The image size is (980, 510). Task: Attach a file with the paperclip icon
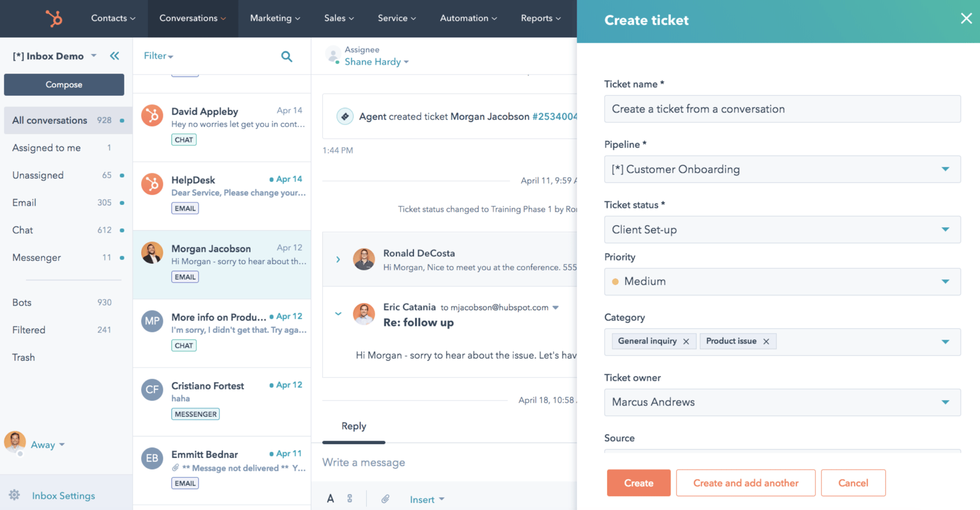(386, 499)
